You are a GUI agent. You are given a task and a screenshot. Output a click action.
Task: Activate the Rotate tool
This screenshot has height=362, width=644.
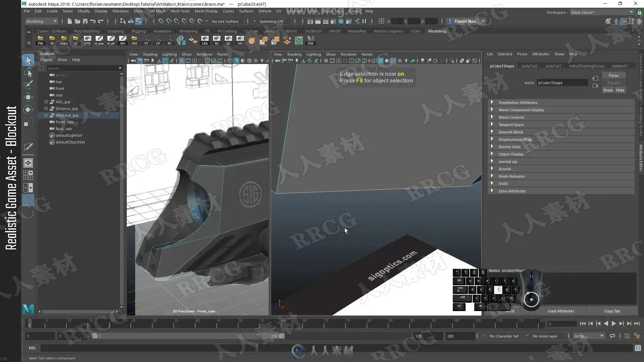tap(29, 109)
